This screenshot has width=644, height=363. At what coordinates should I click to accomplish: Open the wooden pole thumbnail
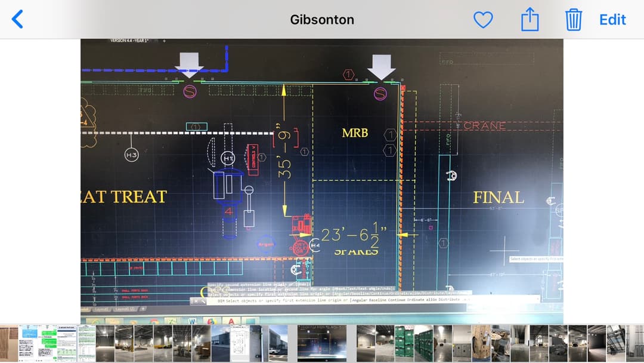481,343
